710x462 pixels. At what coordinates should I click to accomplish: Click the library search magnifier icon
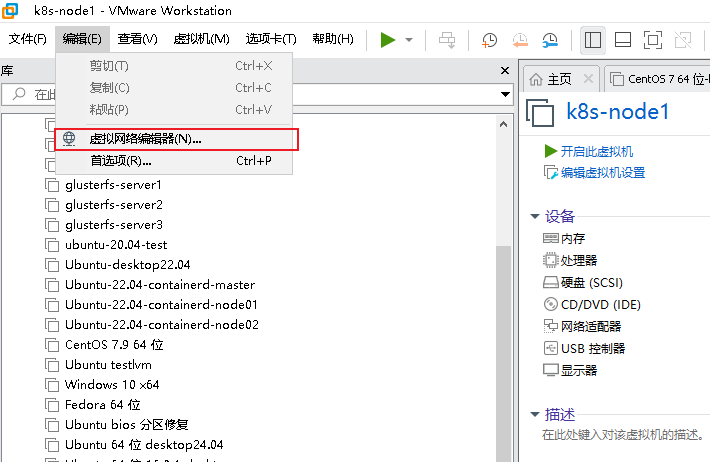(19, 94)
